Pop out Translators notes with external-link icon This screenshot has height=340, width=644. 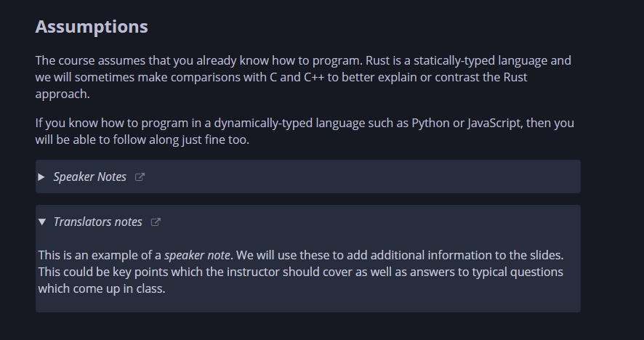[156, 222]
